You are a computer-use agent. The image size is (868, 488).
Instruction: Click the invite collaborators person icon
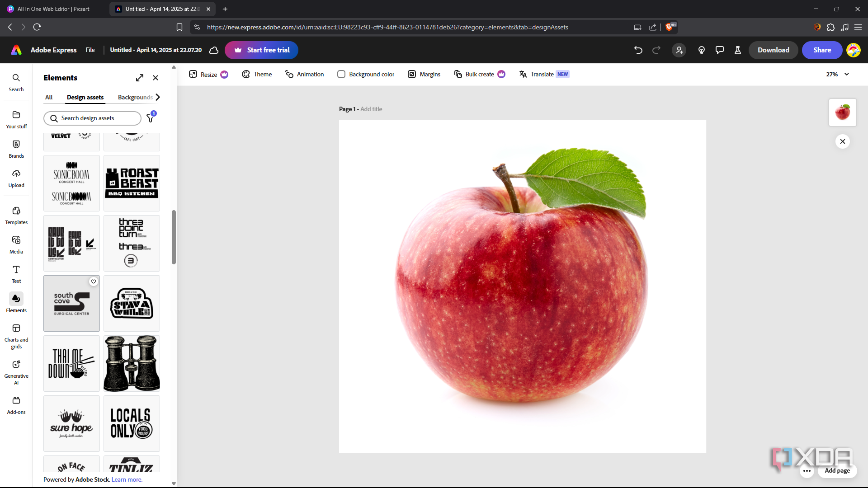coord(679,50)
